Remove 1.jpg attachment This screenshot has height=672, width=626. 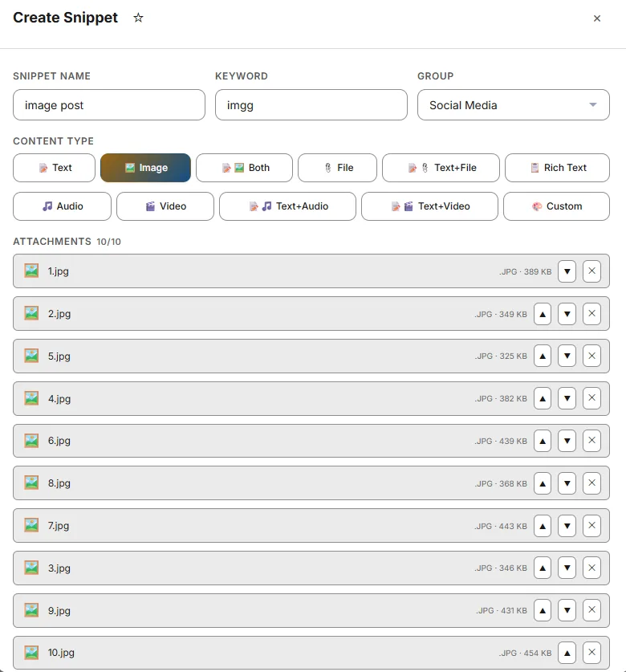591,271
